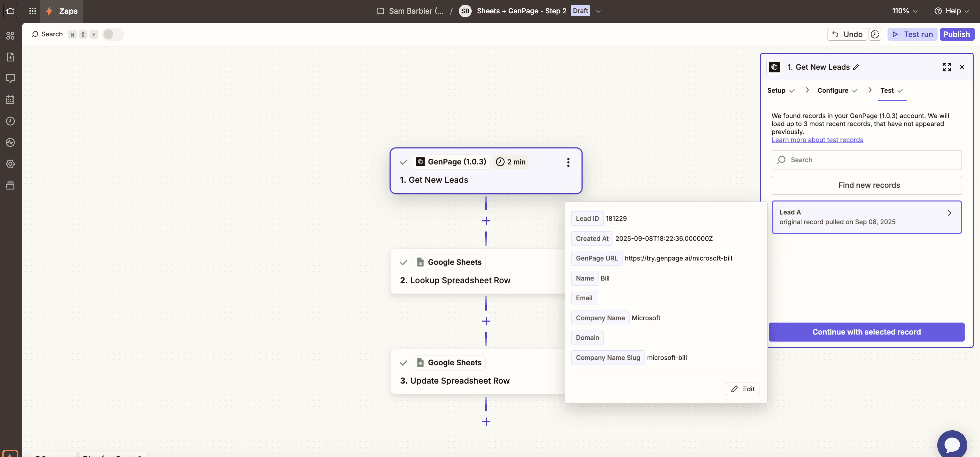980x457 pixels.
Task: Open Learn more about test records link
Action: (817, 140)
